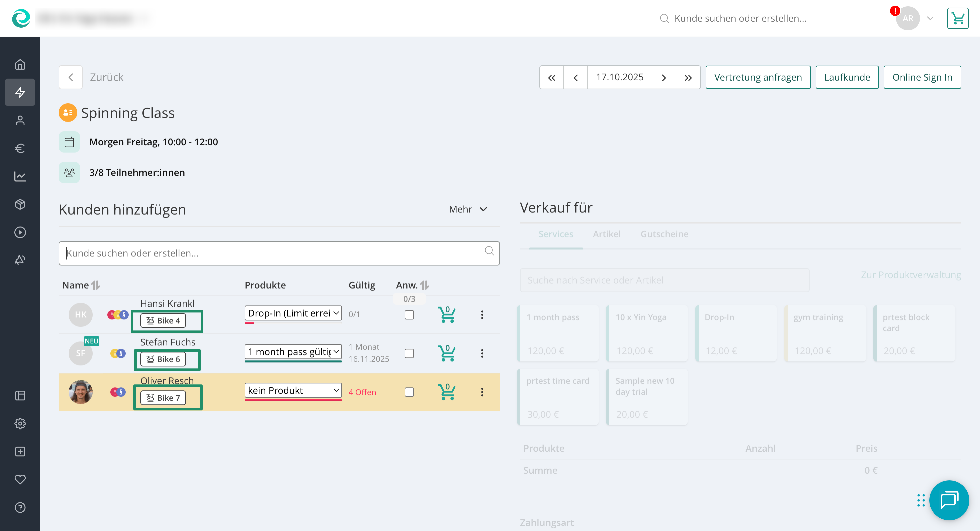Open the home icon in sidebar
Image resolution: width=980 pixels, height=531 pixels.
[20, 65]
